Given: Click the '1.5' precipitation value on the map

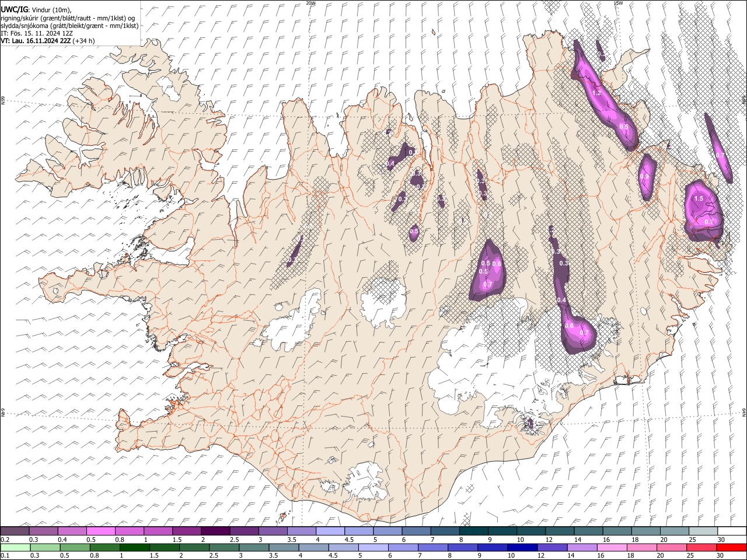Looking at the screenshot, I should tap(699, 199).
